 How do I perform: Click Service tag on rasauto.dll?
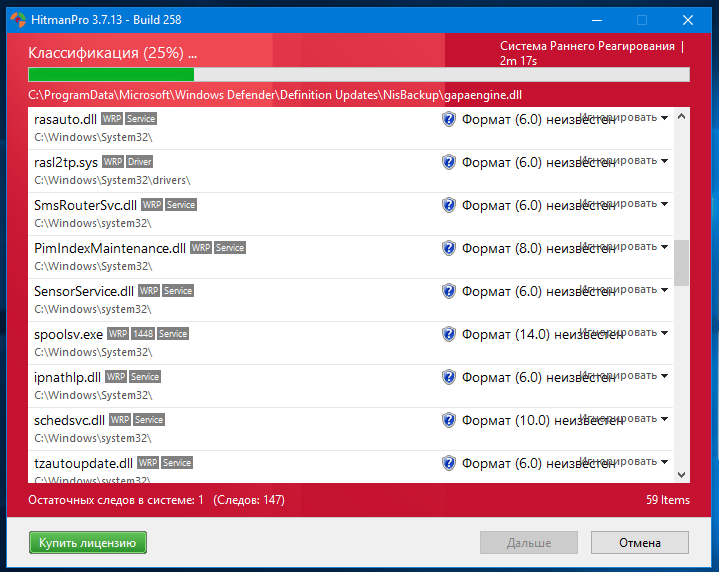pos(141,119)
